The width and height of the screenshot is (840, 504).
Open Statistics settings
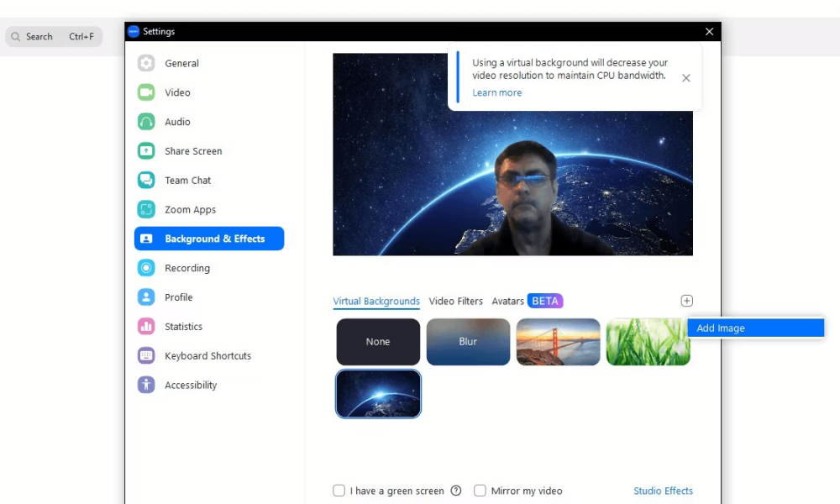pos(183,326)
